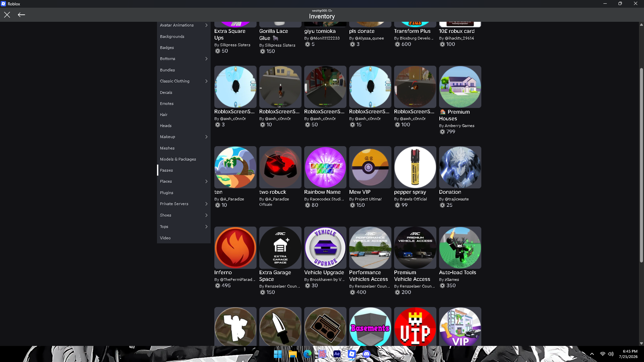The image size is (644, 362).
Task: Open the Basements pass icon
Action: (370, 326)
